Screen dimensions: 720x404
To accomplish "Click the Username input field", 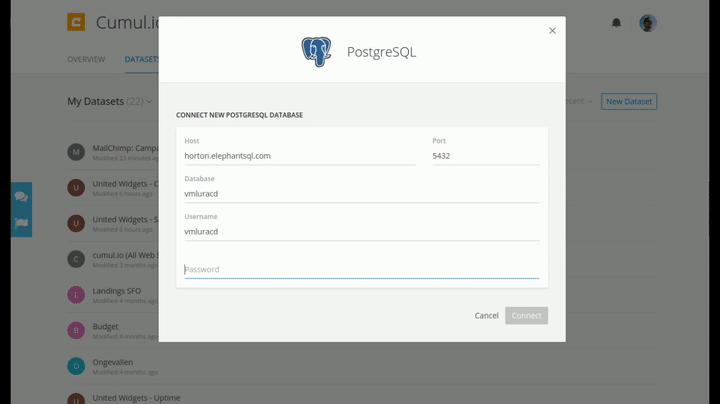I will pos(361,231).
